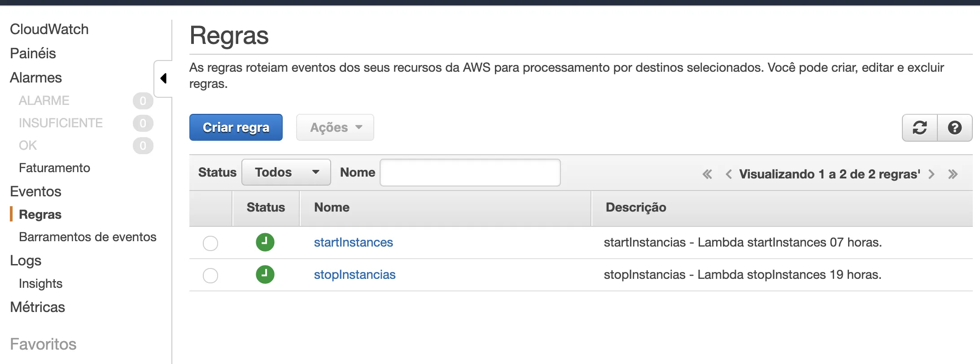Open Barramentos de eventos
Screen dimensions: 980x364
click(x=87, y=237)
